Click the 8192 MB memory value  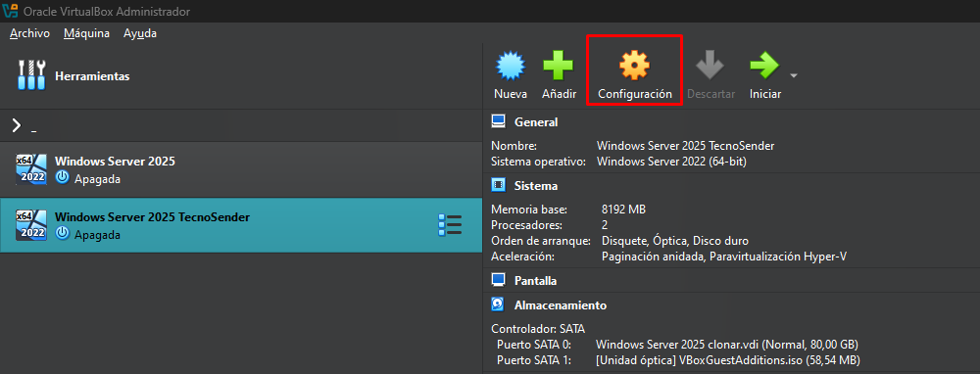pos(623,210)
